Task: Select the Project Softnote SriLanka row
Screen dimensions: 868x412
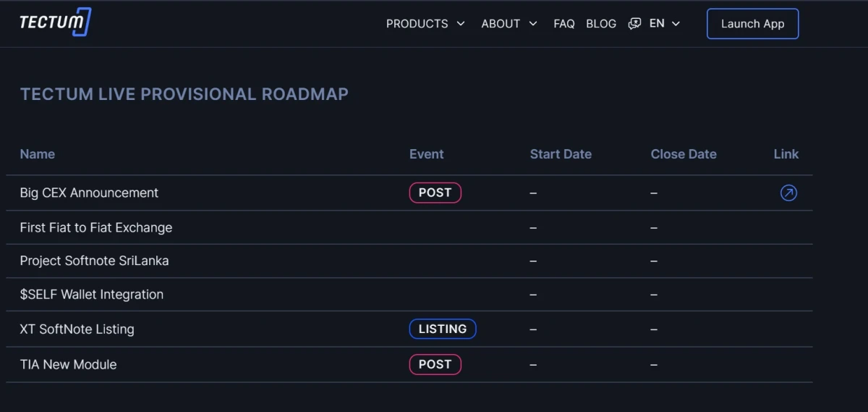Action: (409, 261)
